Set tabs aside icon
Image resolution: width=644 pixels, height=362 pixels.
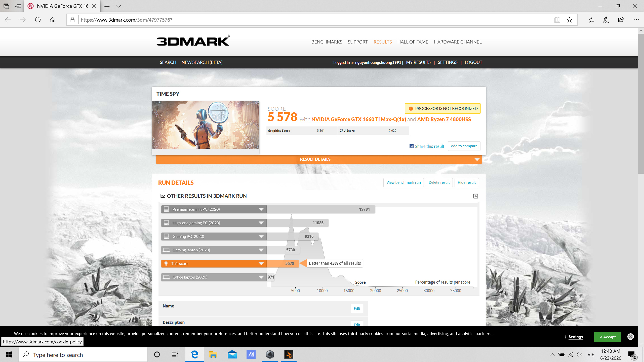18,6
